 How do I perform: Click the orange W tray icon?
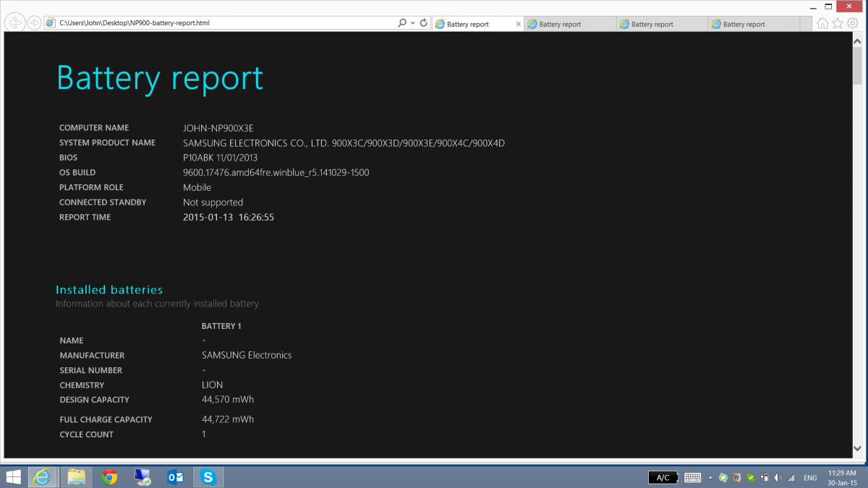(x=737, y=478)
